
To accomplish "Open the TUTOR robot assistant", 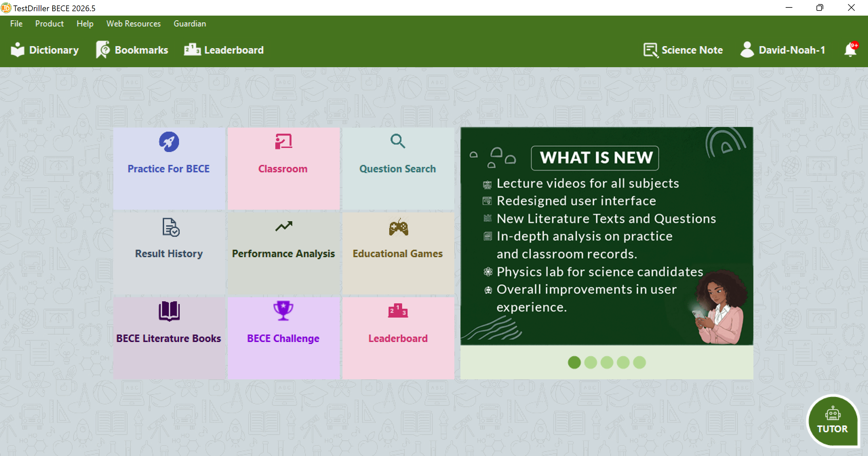I will pyautogui.click(x=832, y=421).
